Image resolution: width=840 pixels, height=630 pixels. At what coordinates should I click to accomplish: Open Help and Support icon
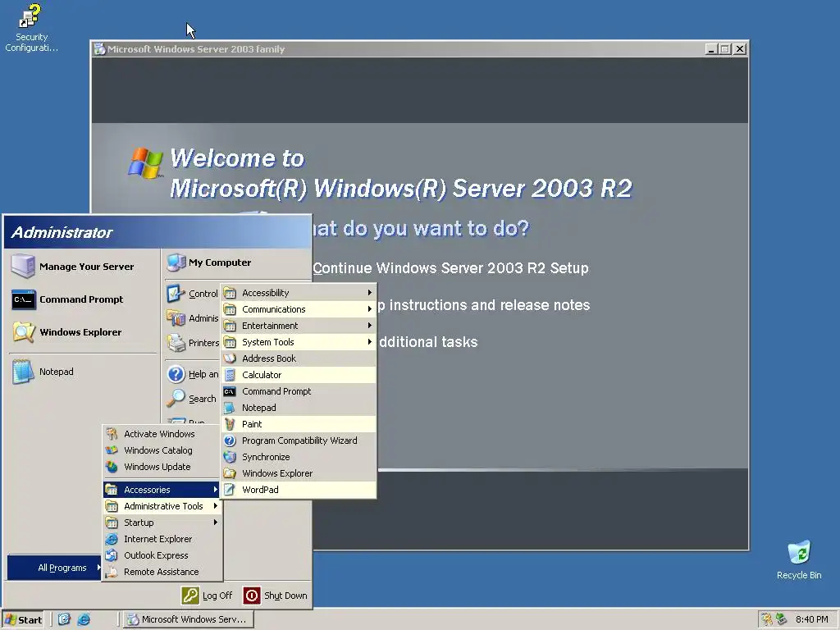click(176, 374)
